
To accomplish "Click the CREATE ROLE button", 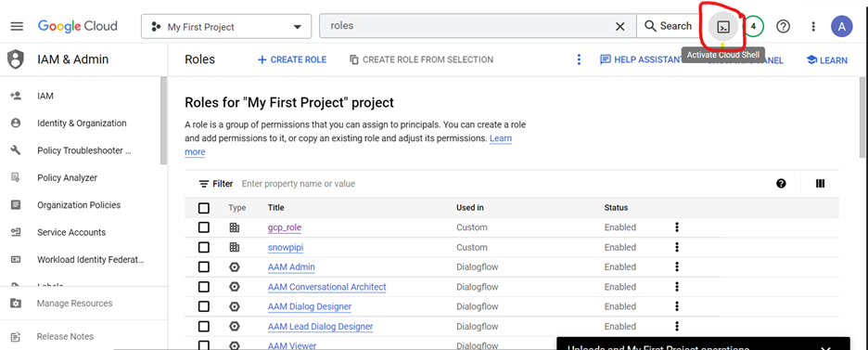I will (x=292, y=59).
